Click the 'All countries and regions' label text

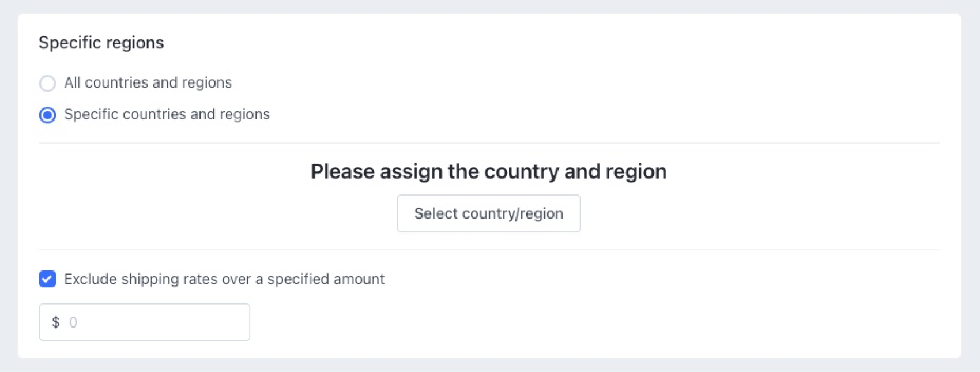[148, 83]
